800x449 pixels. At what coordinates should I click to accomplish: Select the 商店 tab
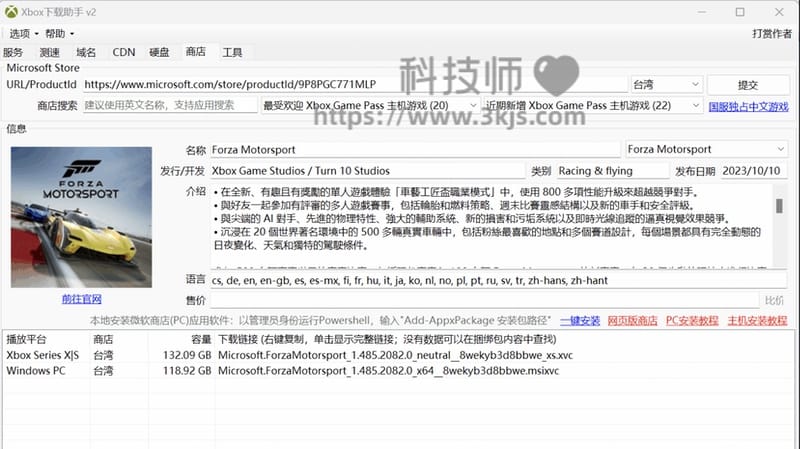(x=195, y=52)
